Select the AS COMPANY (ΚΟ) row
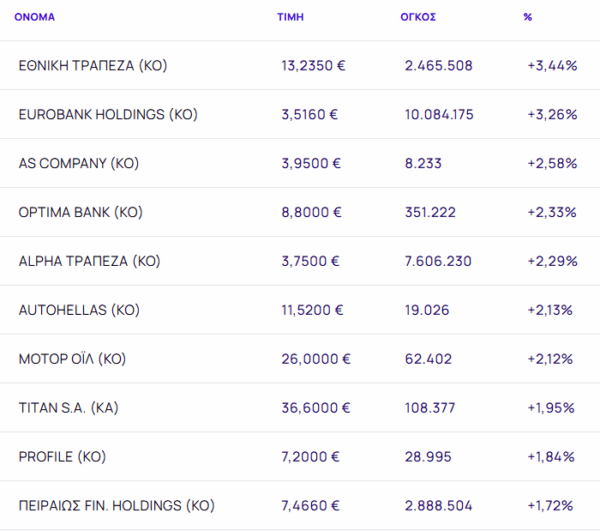This screenshot has height=531, width=600. (x=78, y=163)
